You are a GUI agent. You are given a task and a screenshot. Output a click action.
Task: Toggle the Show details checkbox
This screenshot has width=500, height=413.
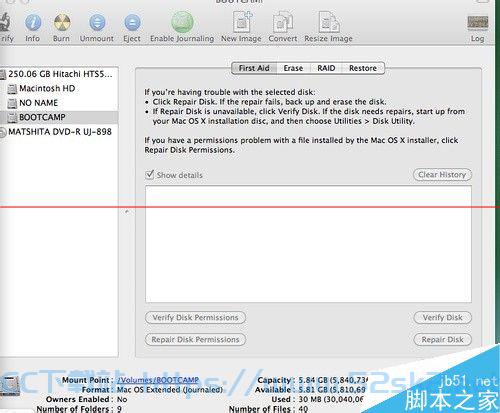pyautogui.click(x=150, y=175)
